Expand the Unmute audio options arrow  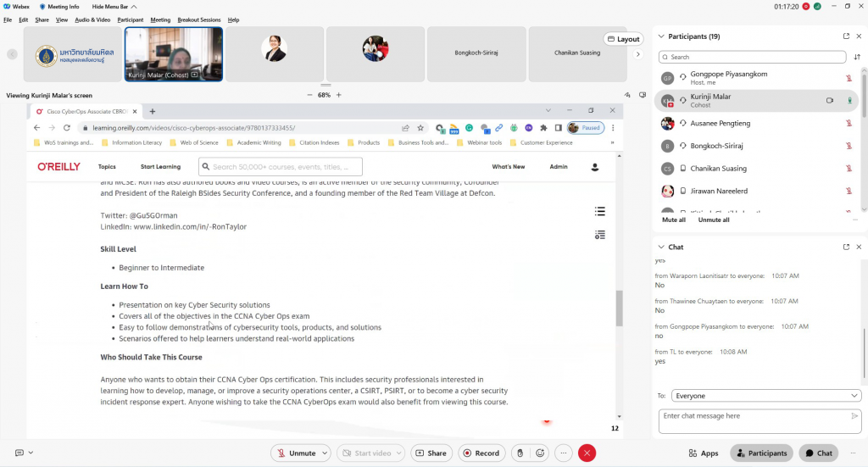(x=325, y=453)
